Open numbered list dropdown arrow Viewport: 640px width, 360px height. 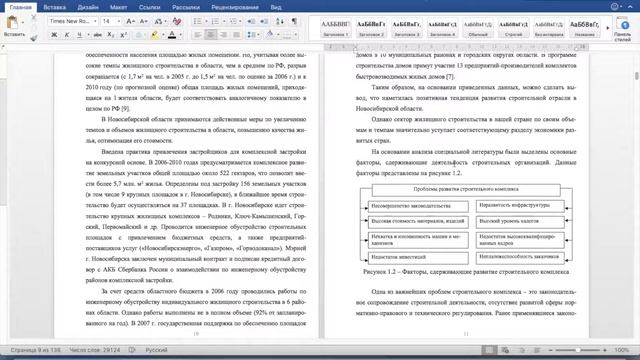pyautogui.click(x=224, y=21)
